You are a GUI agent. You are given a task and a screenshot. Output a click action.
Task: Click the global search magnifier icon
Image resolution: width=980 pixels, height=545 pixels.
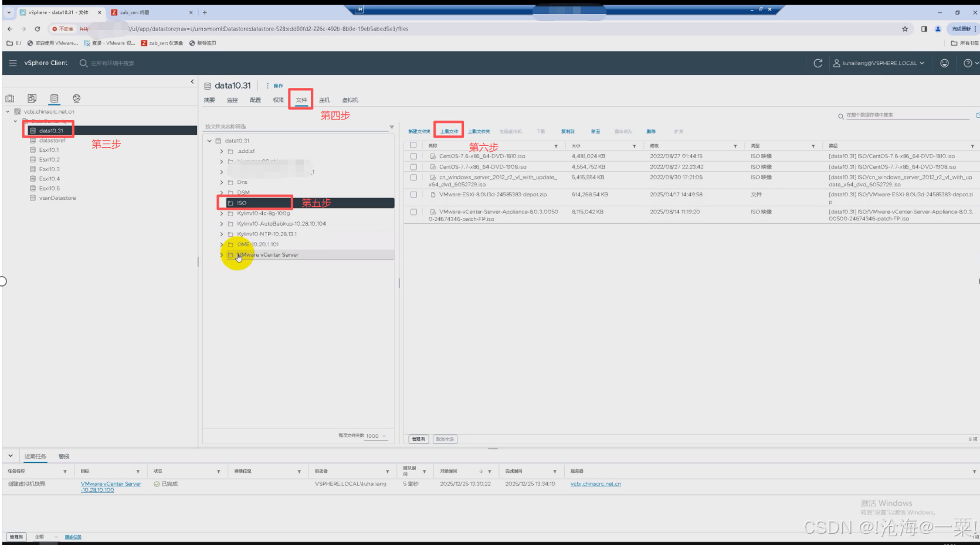tap(83, 63)
